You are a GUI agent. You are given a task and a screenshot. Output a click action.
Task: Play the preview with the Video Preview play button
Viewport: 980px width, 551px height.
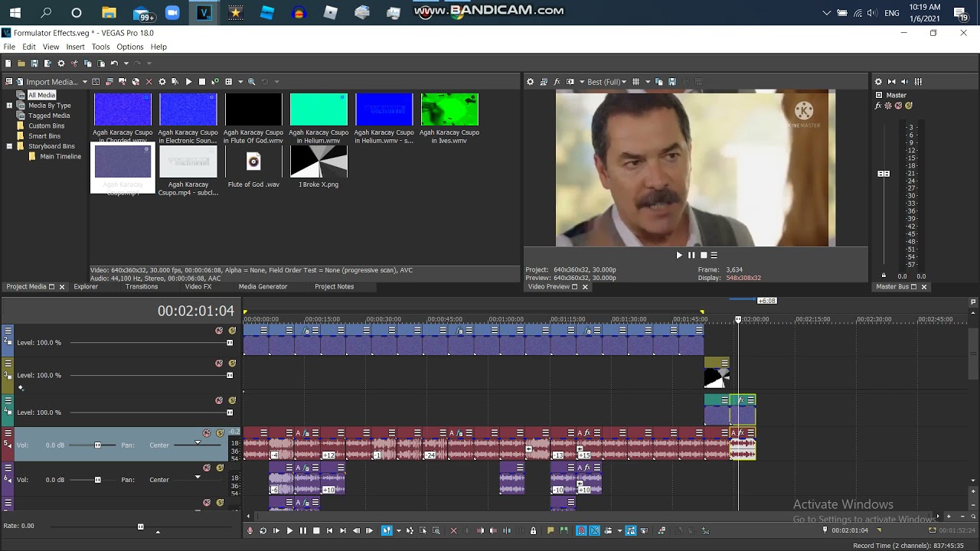(678, 255)
